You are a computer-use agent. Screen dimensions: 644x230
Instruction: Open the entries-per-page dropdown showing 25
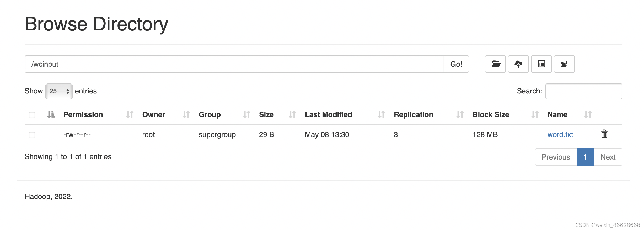pos(59,91)
